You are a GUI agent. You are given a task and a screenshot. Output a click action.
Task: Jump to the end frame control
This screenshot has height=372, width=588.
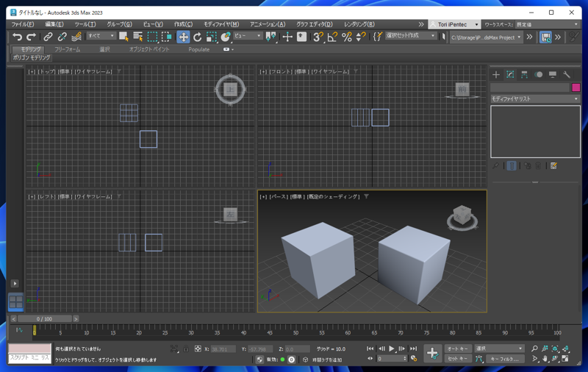pyautogui.click(x=413, y=348)
